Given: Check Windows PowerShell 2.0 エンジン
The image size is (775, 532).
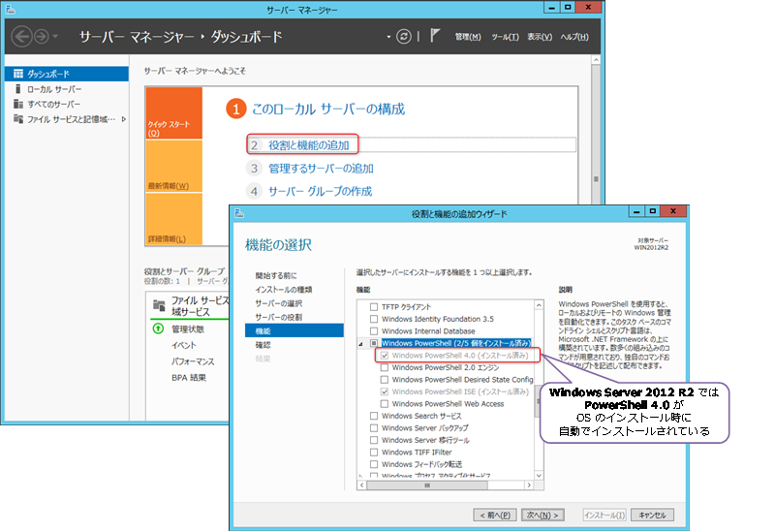Looking at the screenshot, I should pos(384,367).
